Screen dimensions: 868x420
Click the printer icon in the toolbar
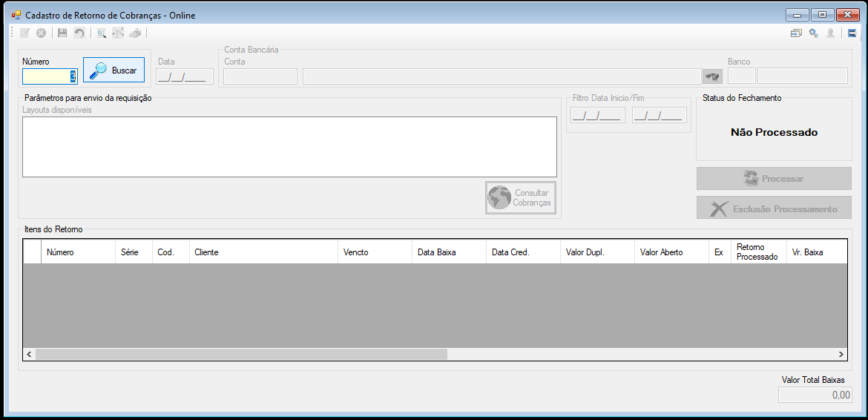(134, 33)
